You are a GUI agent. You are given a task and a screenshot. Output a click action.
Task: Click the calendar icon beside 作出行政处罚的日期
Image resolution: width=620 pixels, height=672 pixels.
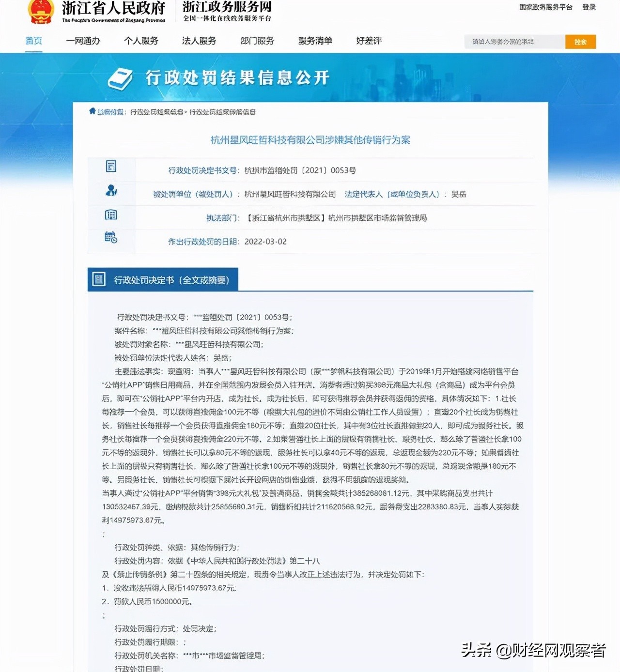(111, 237)
